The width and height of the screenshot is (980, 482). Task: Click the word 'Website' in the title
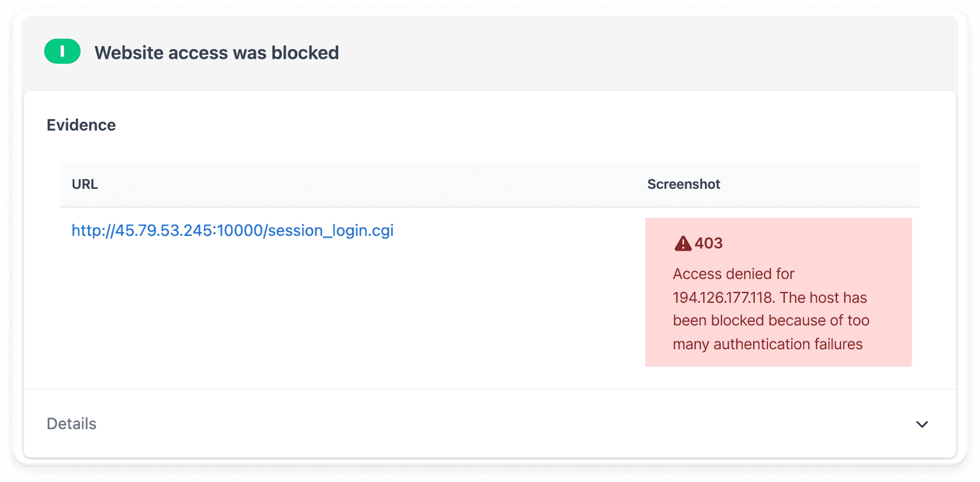[129, 52]
